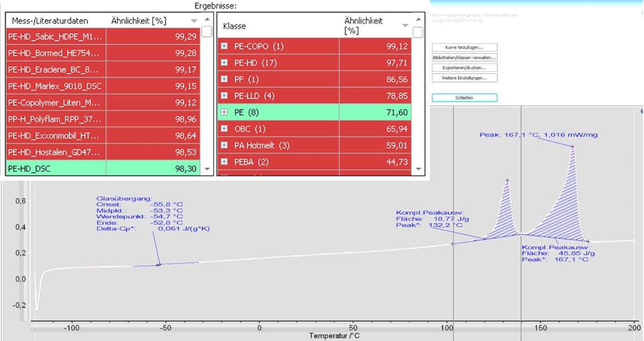Expand the PF (1) class entry

point(225,79)
